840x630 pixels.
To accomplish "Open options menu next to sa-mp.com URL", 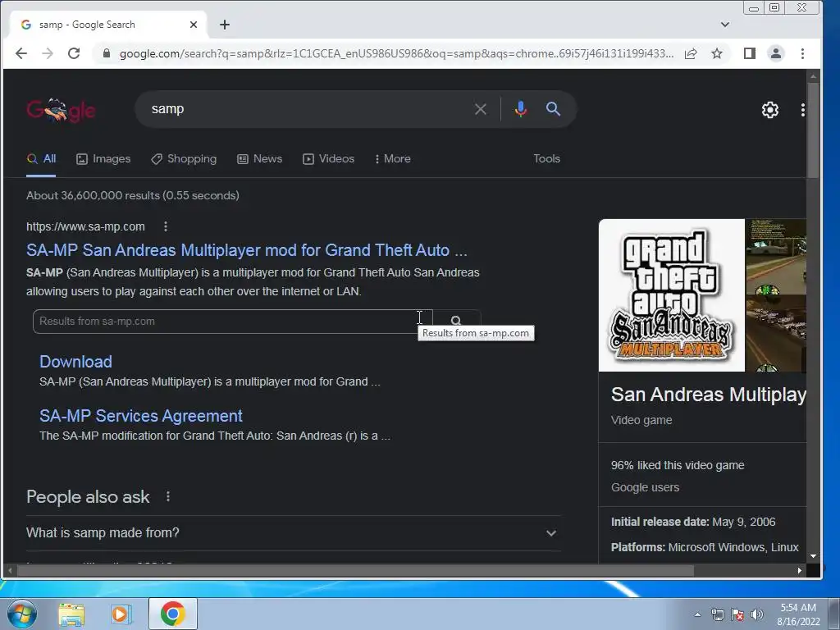I will [x=166, y=226].
